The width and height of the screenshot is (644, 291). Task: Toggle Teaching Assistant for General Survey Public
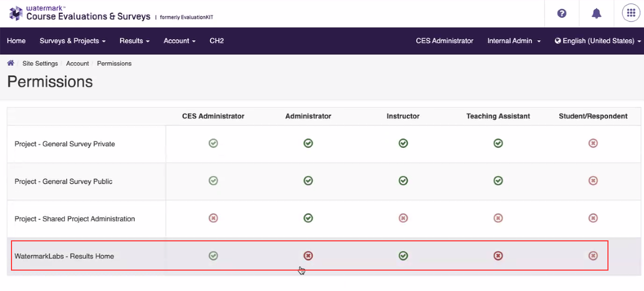[498, 181]
